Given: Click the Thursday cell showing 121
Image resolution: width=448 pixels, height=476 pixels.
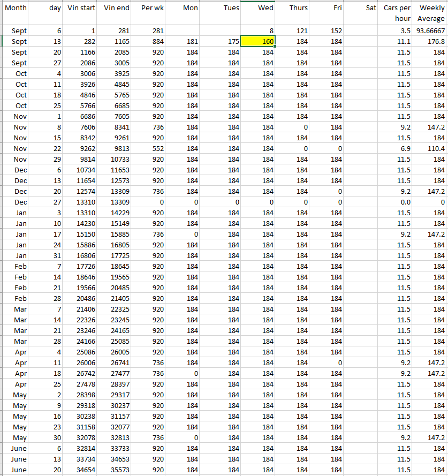Looking at the screenshot, I should click(293, 31).
